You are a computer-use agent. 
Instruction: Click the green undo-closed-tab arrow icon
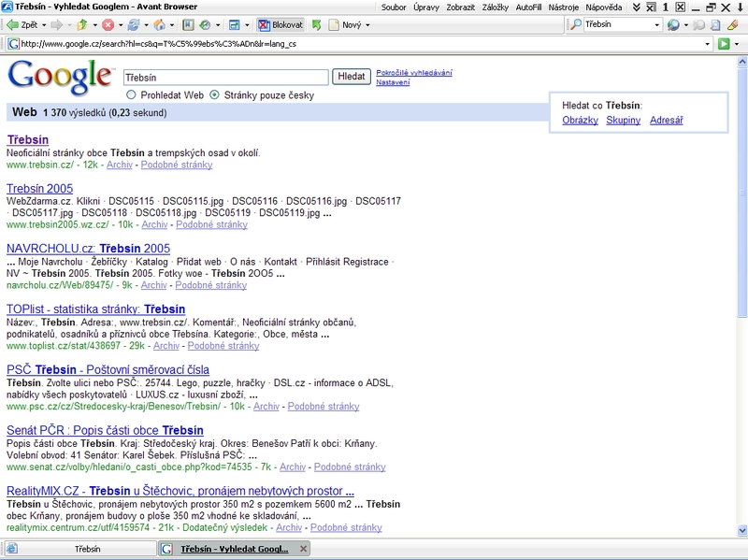click(x=316, y=25)
